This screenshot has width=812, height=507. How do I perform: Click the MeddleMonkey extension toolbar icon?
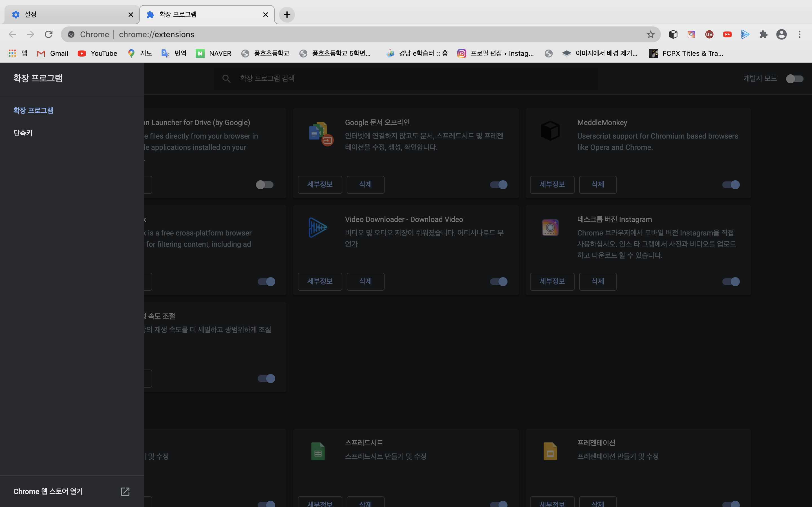[x=673, y=34]
